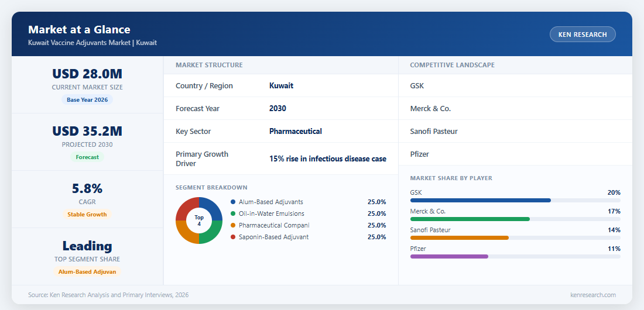Click the Stable Growth badge

[x=87, y=214]
